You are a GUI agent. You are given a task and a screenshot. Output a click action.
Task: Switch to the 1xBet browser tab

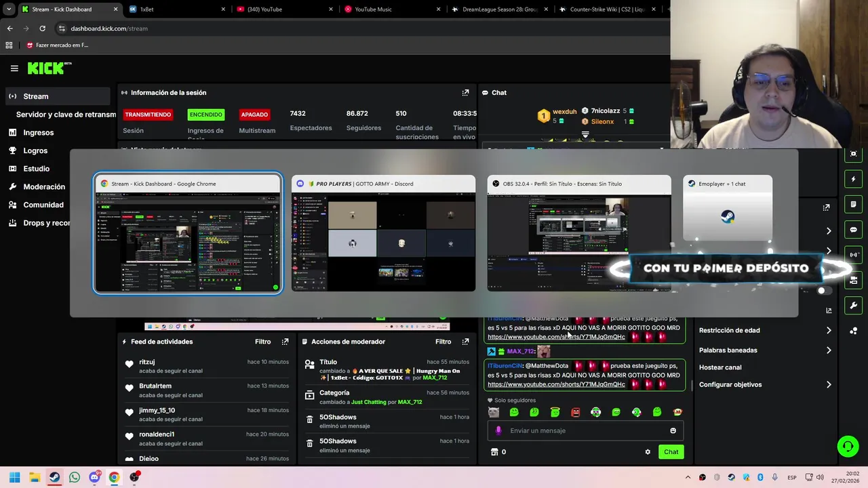(176, 9)
